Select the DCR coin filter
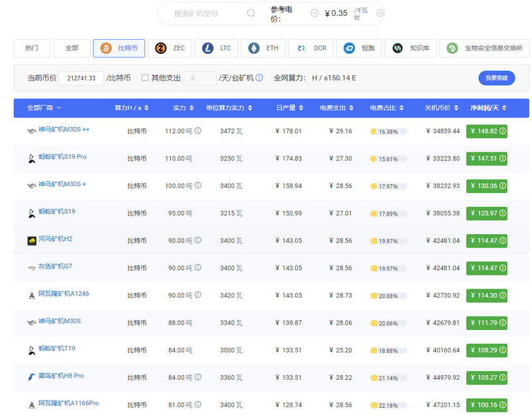Image resolution: width=532 pixels, height=419 pixels. tap(311, 48)
